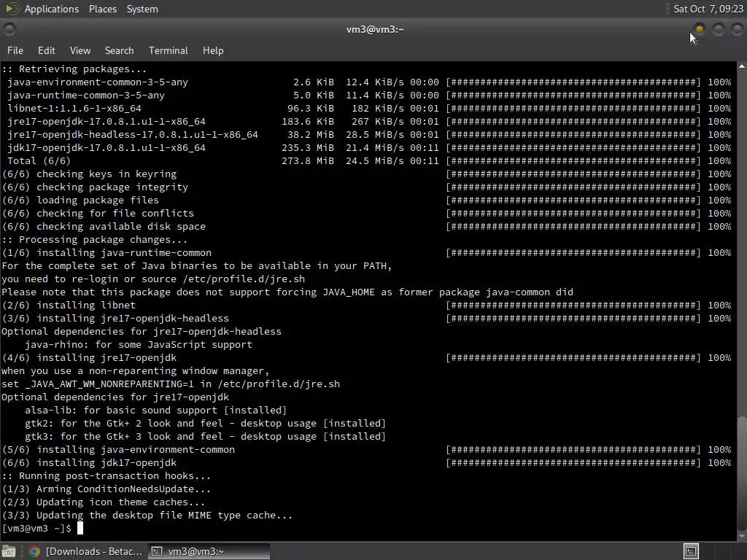Click the progress bar on the Total (6/6) row

click(x=573, y=161)
